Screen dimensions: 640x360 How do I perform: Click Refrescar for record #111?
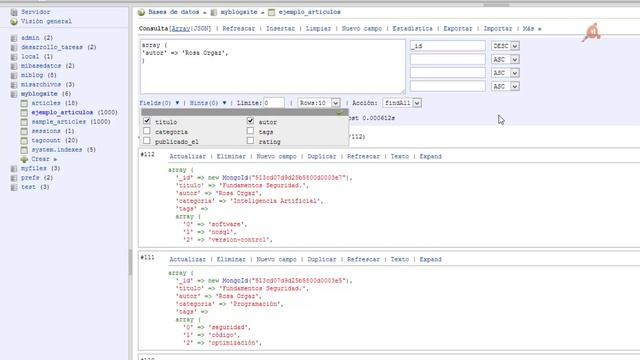[363, 259]
